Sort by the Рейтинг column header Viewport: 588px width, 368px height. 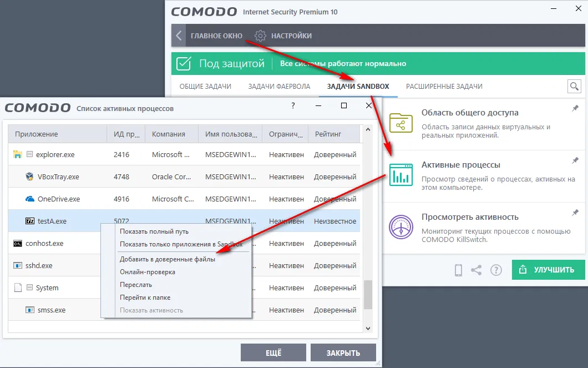(x=334, y=134)
